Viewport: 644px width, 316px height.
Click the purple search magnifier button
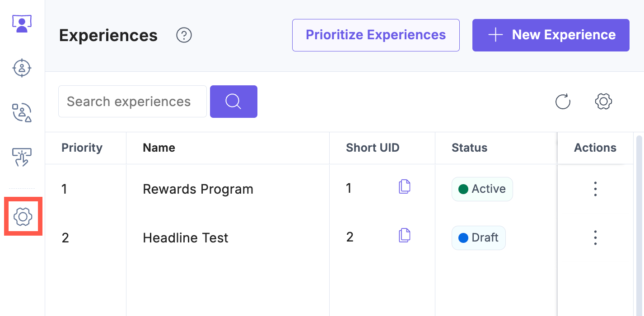pos(233,102)
